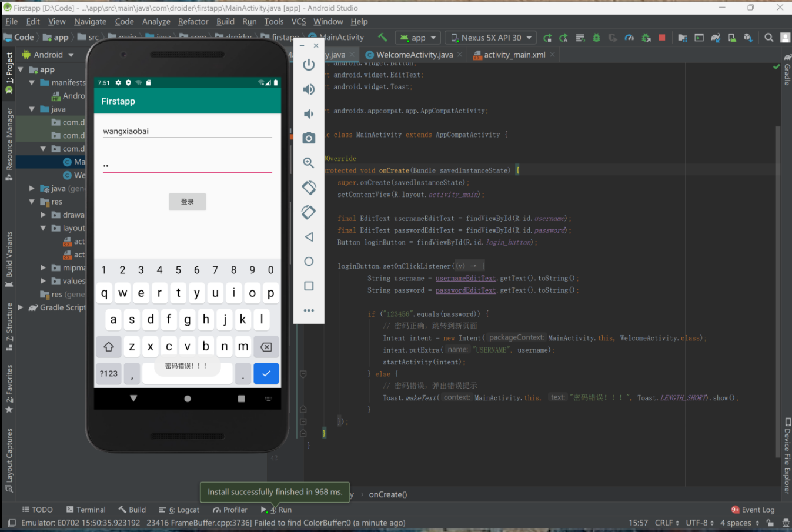This screenshot has width=792, height=532.
Task: Tap the 登录 login button
Action: click(187, 202)
